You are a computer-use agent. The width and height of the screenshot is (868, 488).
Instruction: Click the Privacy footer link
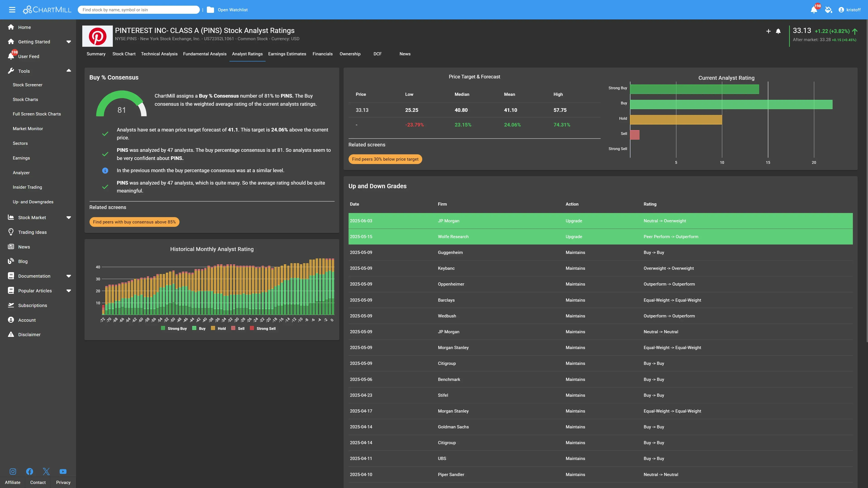coord(63,482)
